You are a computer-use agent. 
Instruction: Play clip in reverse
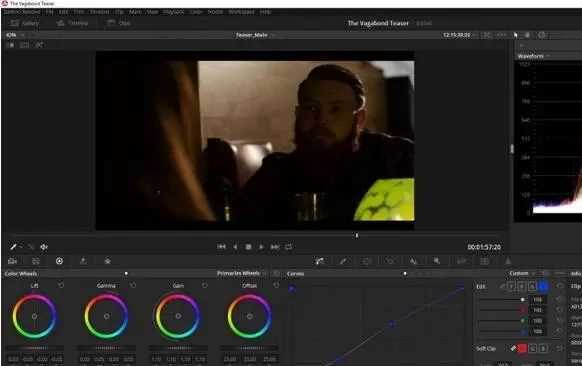(x=235, y=247)
